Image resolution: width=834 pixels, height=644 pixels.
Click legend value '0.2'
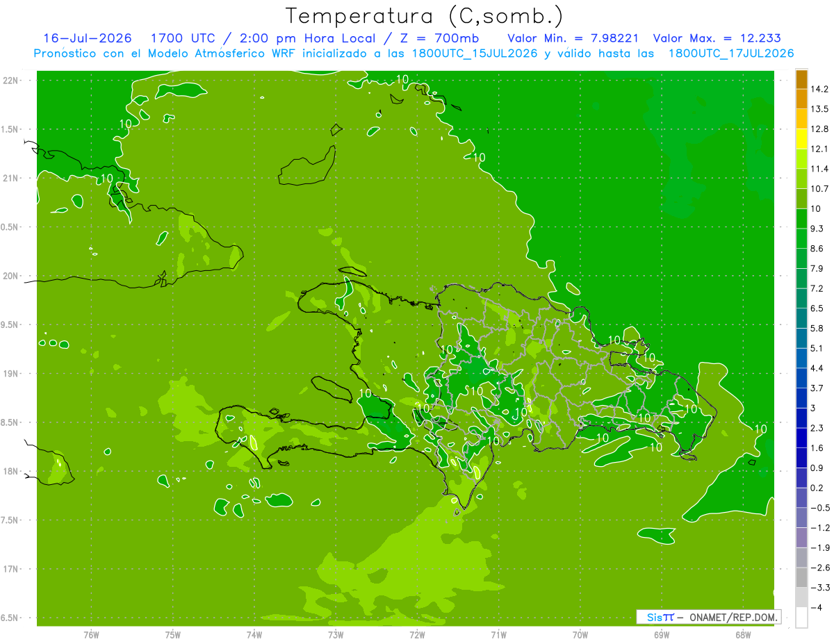click(817, 488)
